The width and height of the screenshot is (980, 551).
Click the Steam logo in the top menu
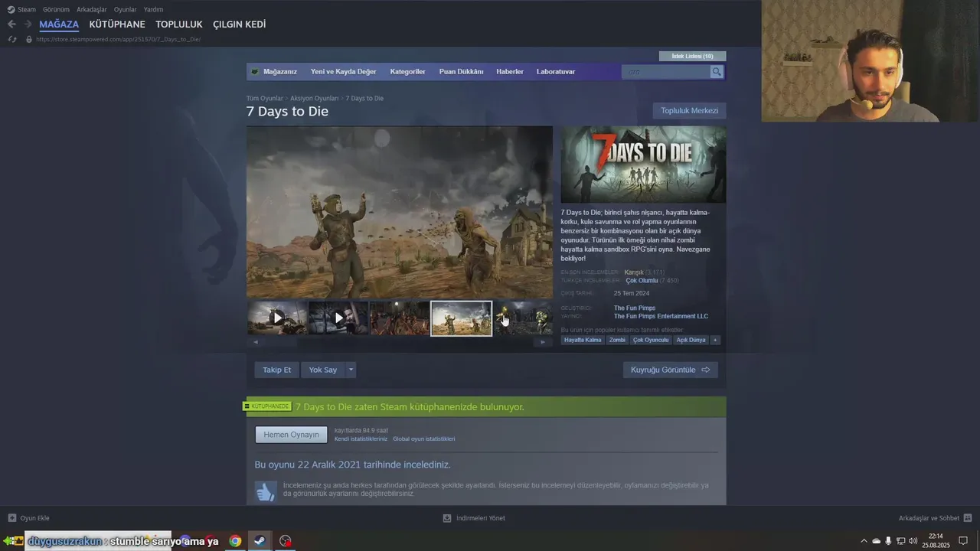(x=11, y=9)
